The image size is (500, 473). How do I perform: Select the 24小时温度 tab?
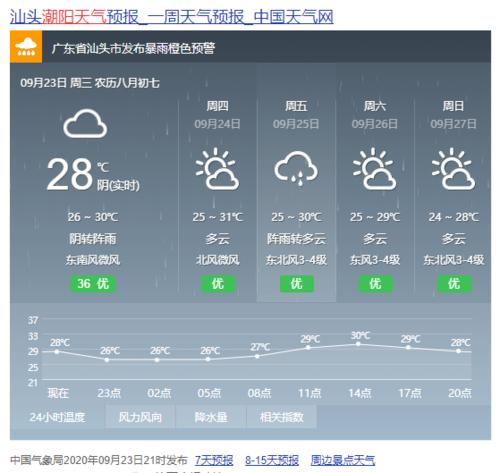(x=57, y=417)
